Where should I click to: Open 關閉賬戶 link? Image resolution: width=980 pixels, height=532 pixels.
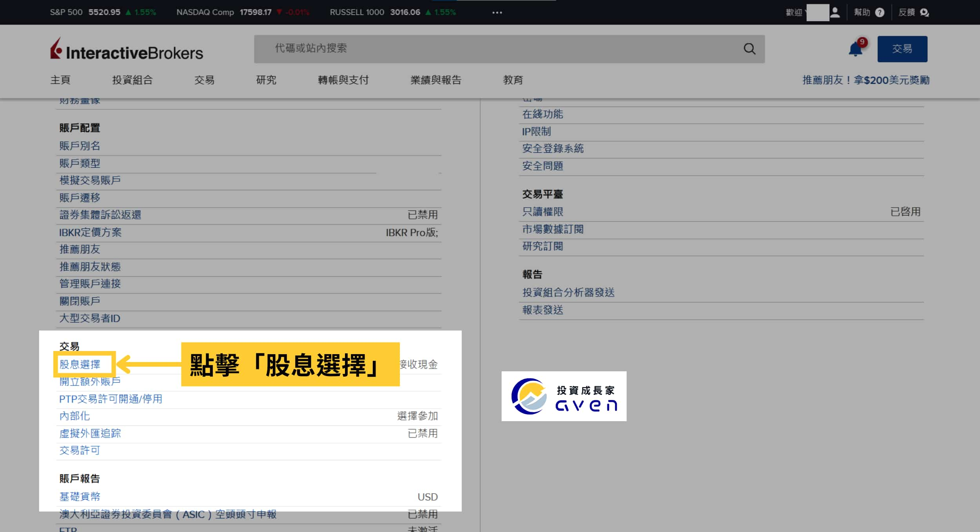point(80,301)
